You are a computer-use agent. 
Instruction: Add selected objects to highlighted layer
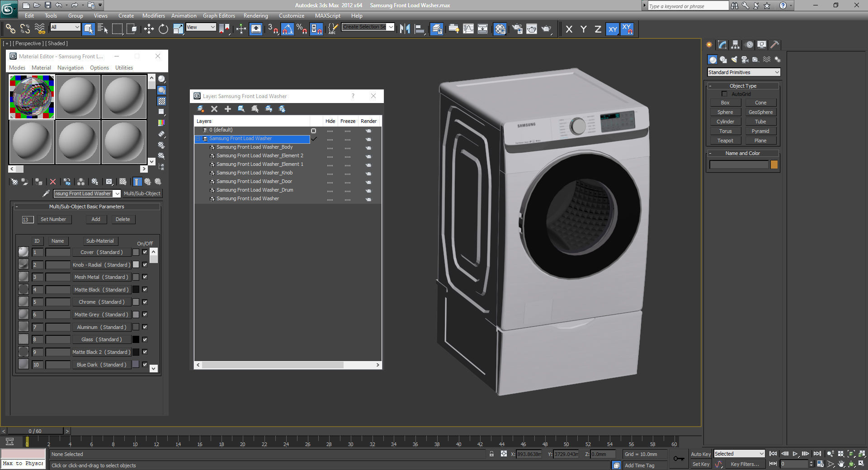[x=228, y=109]
